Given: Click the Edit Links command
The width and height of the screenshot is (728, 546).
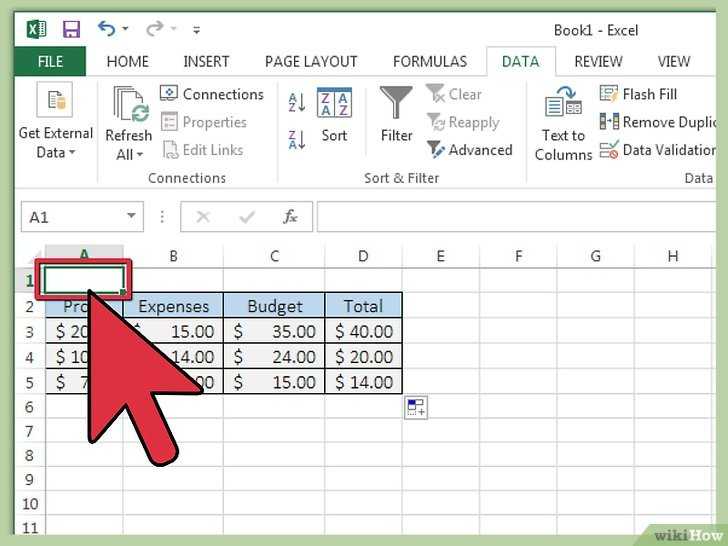Looking at the screenshot, I should pyautogui.click(x=202, y=150).
